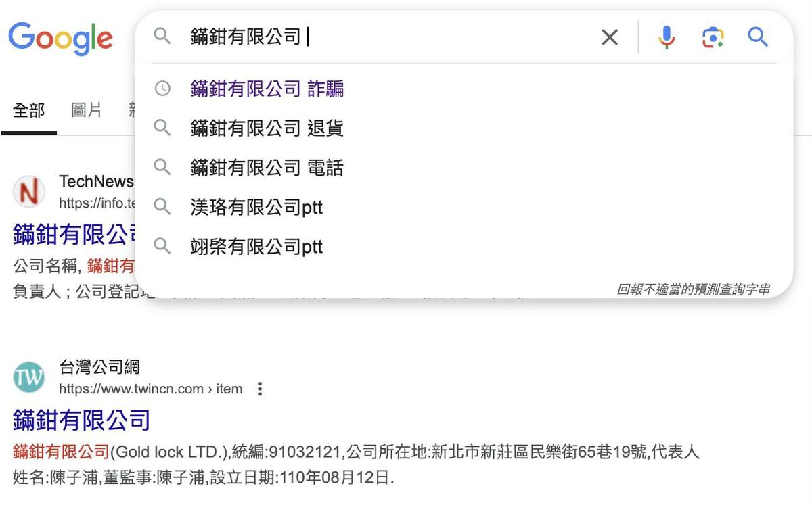This screenshot has height=505, width=812.
Task: Click 回報不適當的預測查詢字串 link
Action: pos(693,289)
